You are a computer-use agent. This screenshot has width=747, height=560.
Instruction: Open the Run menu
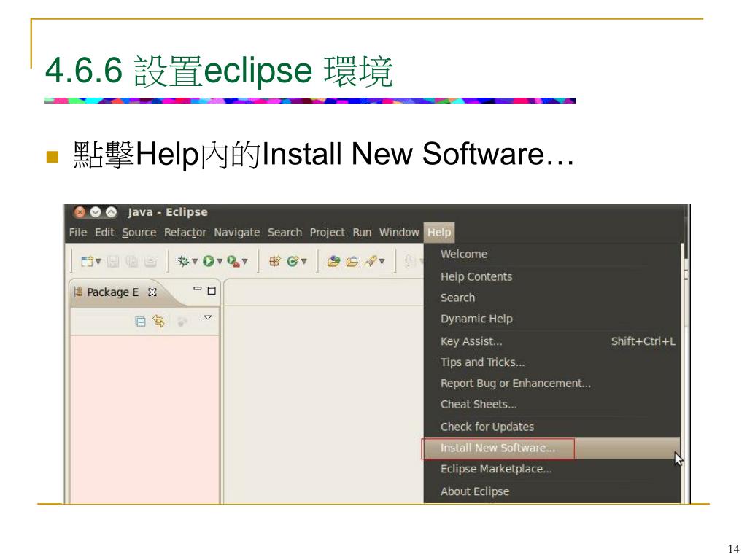pyautogui.click(x=362, y=232)
